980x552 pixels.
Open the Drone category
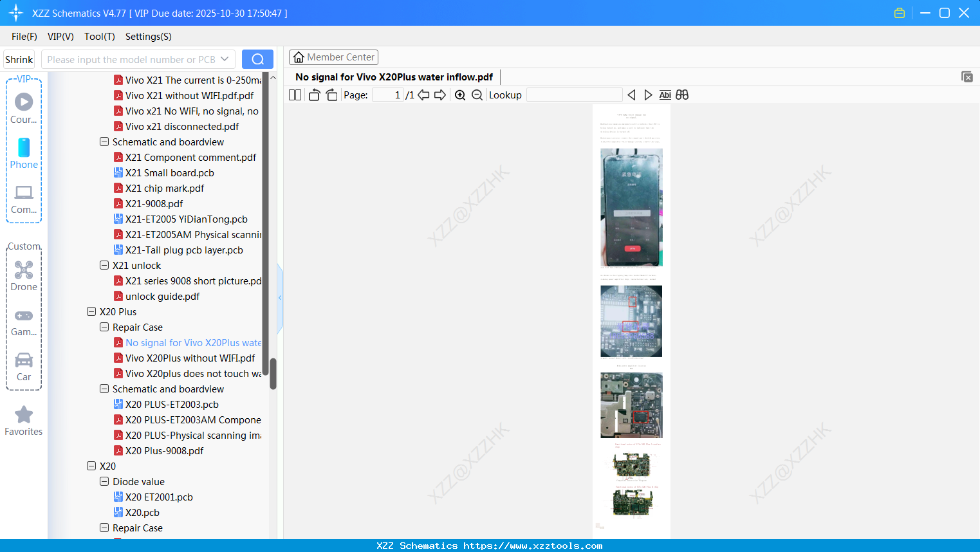click(24, 276)
